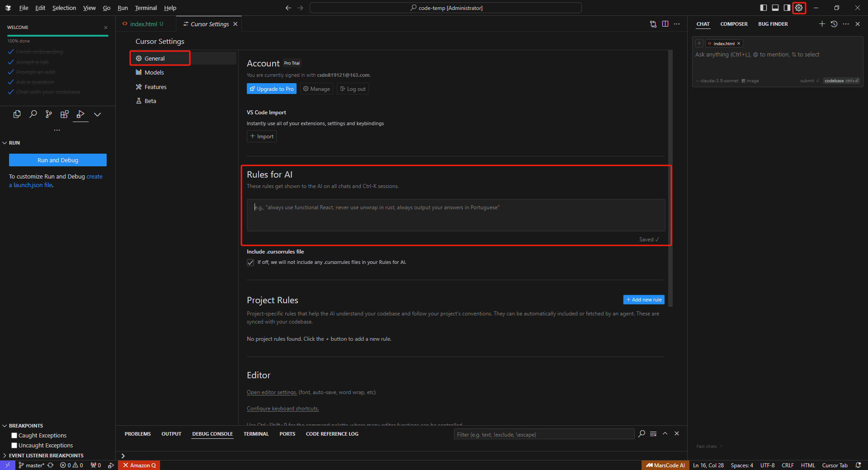Open the editor source changes icon
The height and width of the screenshot is (470, 868).
pos(653,24)
